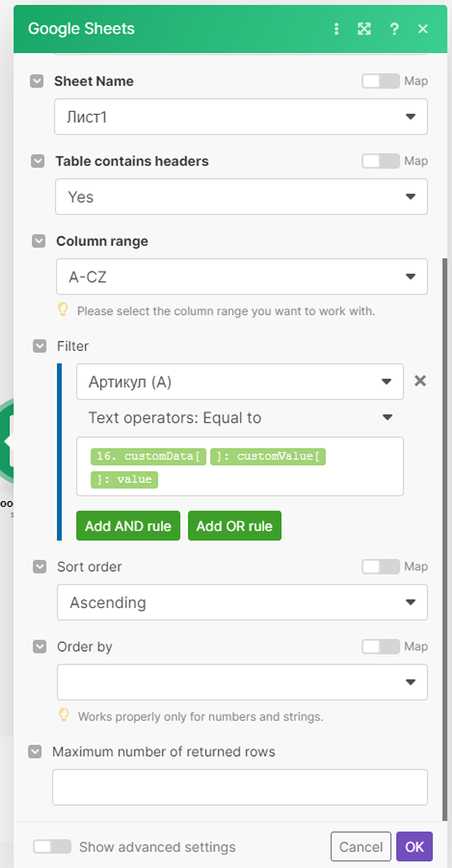The width and height of the screenshot is (452, 868).
Task: Open the three-dot module options menu
Action: (336, 29)
